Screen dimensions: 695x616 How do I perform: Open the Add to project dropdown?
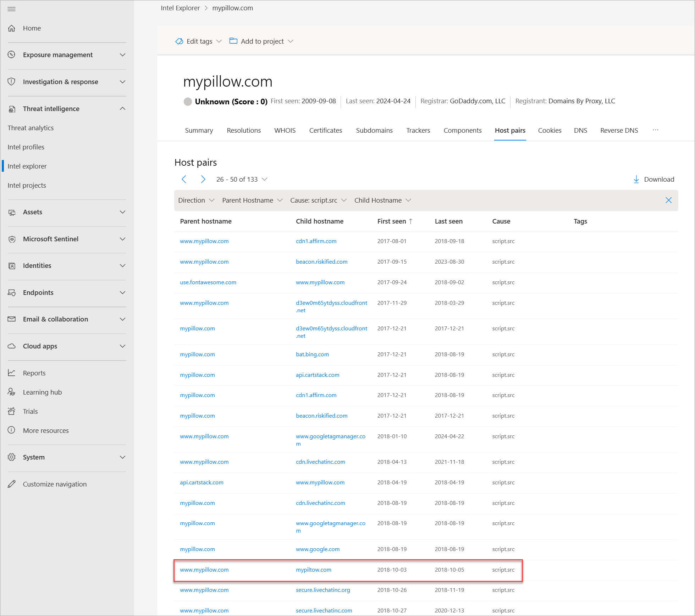pyautogui.click(x=262, y=42)
